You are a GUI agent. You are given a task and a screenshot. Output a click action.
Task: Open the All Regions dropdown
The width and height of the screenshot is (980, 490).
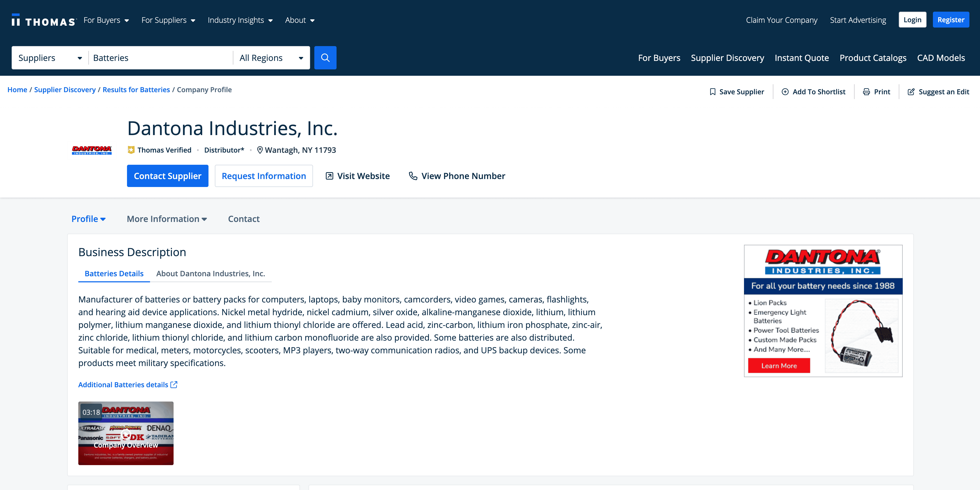pyautogui.click(x=271, y=58)
